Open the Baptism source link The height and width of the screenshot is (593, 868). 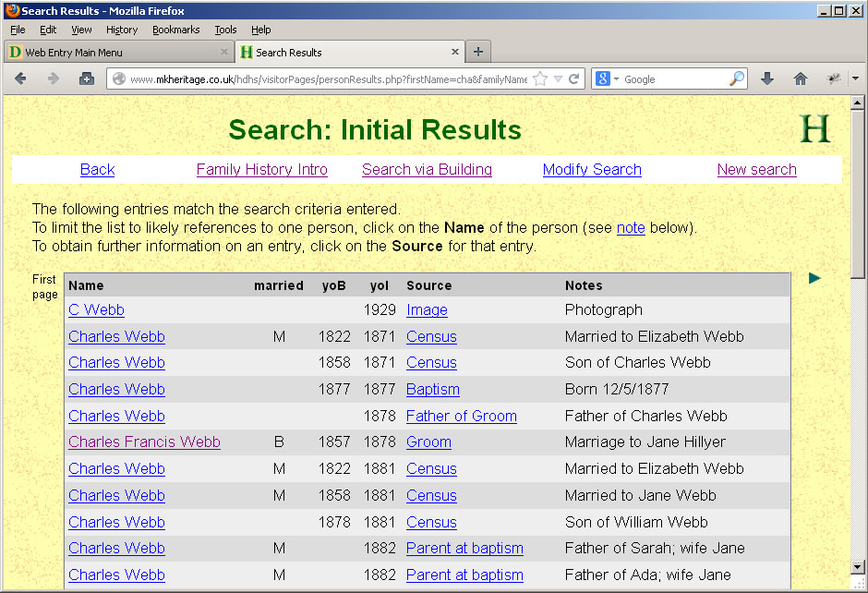point(432,389)
